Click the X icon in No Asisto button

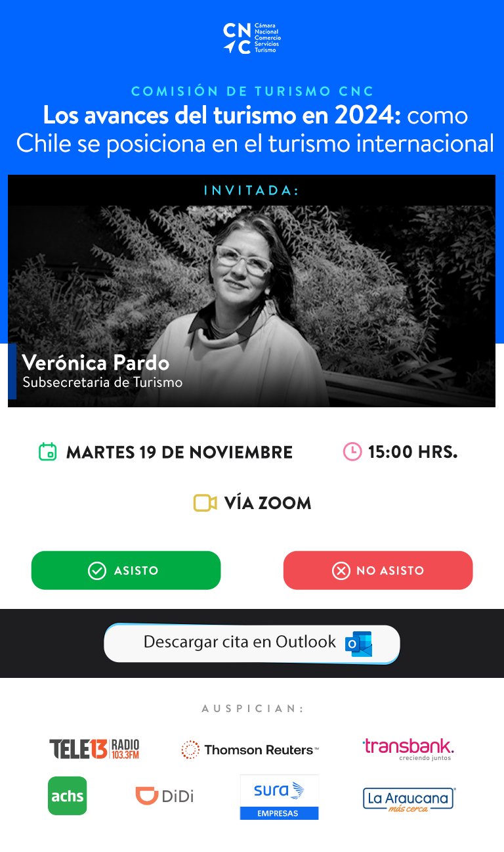click(x=341, y=570)
